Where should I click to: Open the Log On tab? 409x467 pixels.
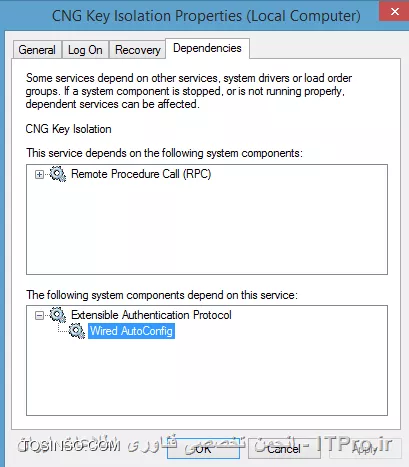pos(85,50)
